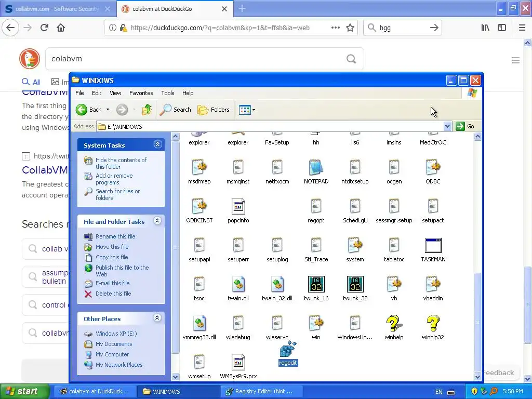Open the Favorites menu
This screenshot has height=399, width=532.
click(141, 93)
